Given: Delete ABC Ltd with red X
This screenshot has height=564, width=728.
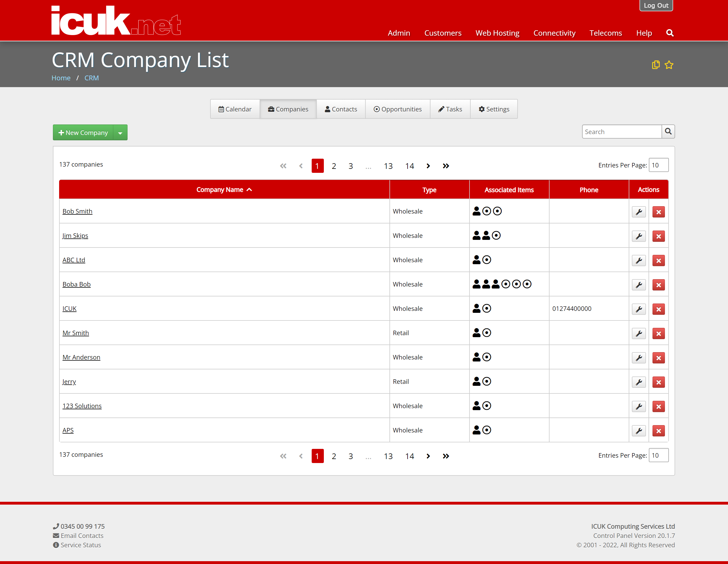Looking at the screenshot, I should 658,261.
